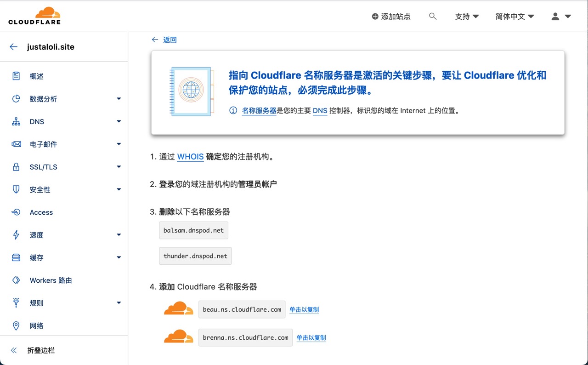Click the Workers 路由 icon

[x=16, y=280]
